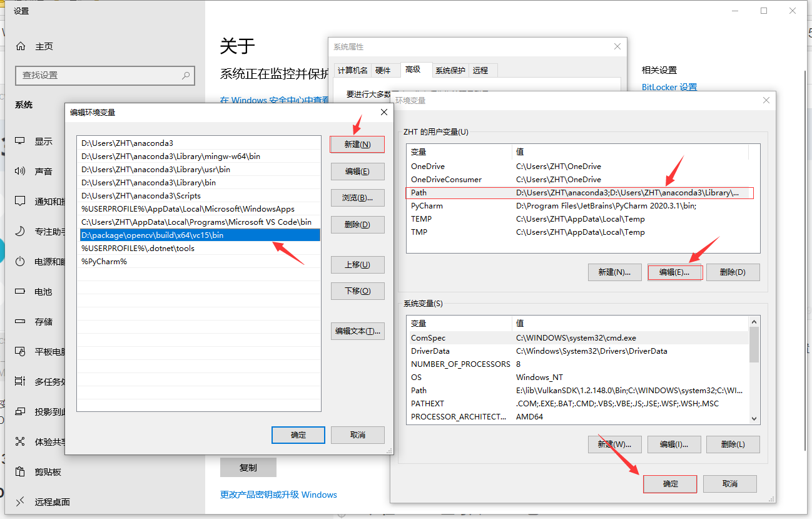Open the Focus assist (专注助手) moon icon
The width and height of the screenshot is (812, 519).
point(21,232)
